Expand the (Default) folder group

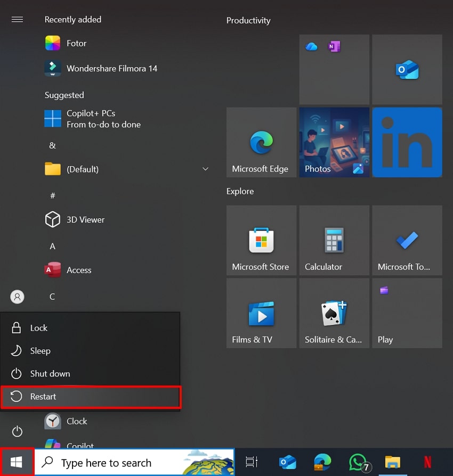205,169
